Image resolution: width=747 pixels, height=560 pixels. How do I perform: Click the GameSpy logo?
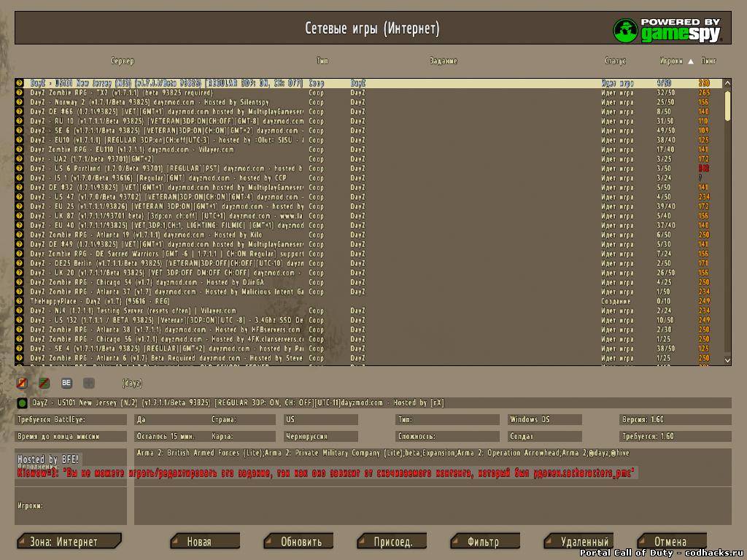pyautogui.click(x=667, y=30)
